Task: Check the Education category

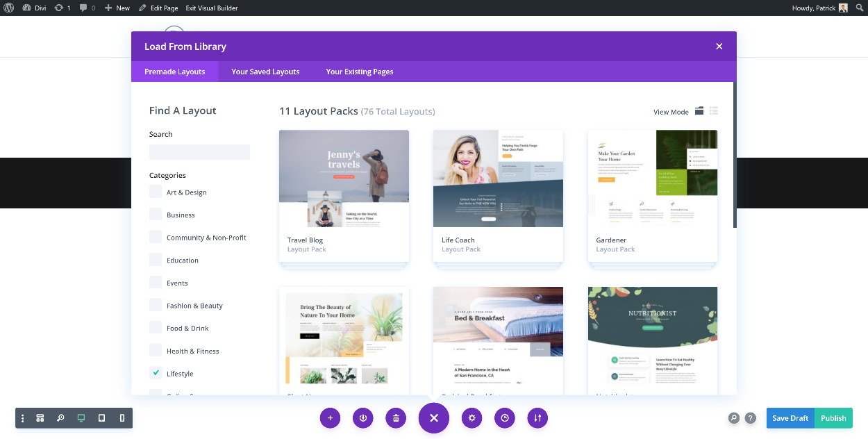Action: tap(156, 260)
